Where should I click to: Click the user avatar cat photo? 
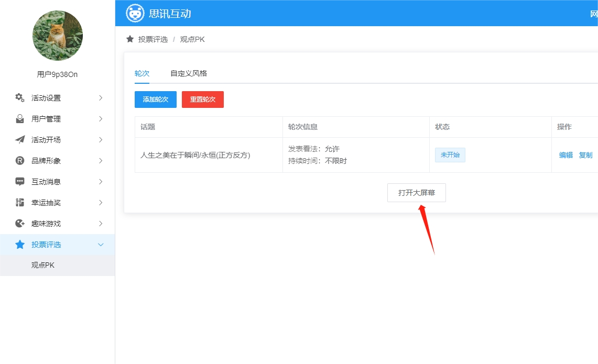58,36
